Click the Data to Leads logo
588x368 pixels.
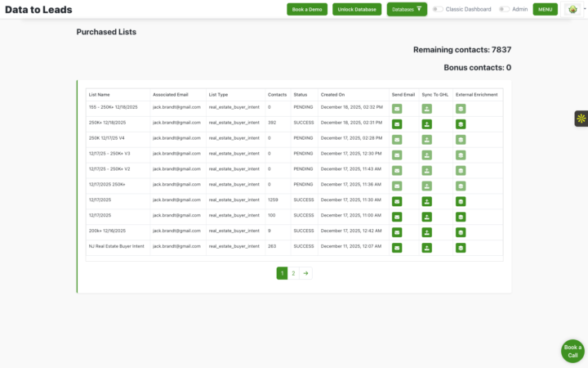38,10
